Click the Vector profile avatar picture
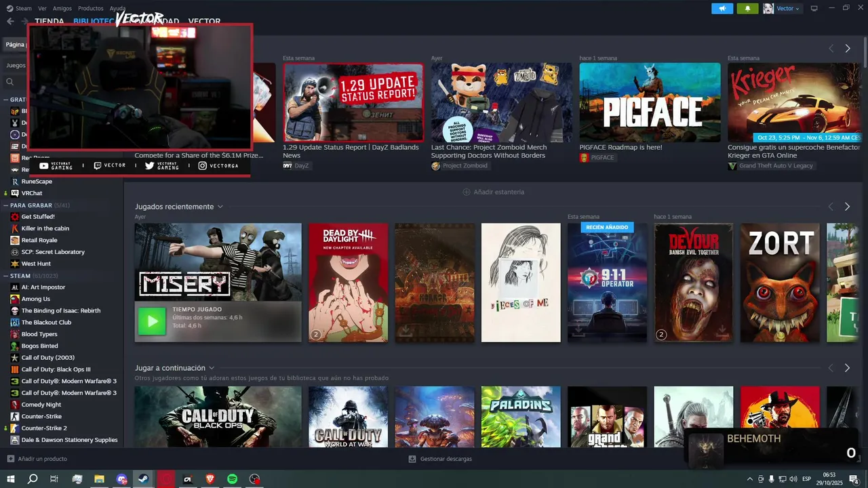Viewport: 868px width, 488px height. coord(768,8)
